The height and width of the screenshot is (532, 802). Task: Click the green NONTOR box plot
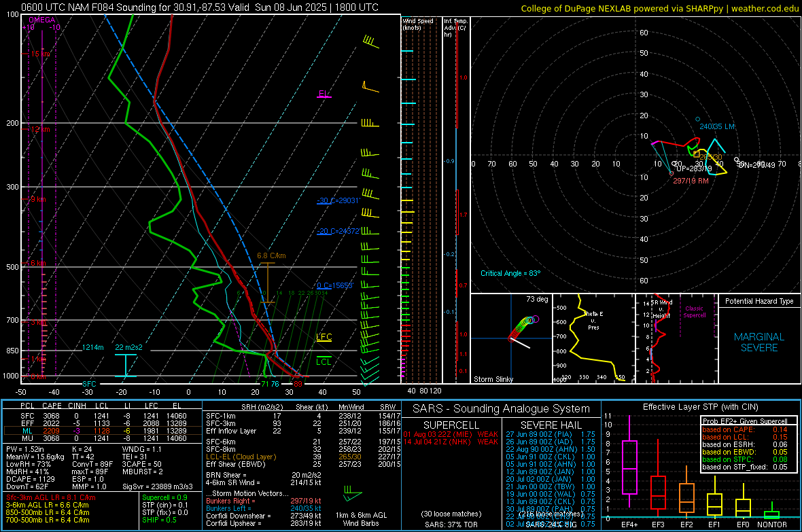(x=771, y=512)
